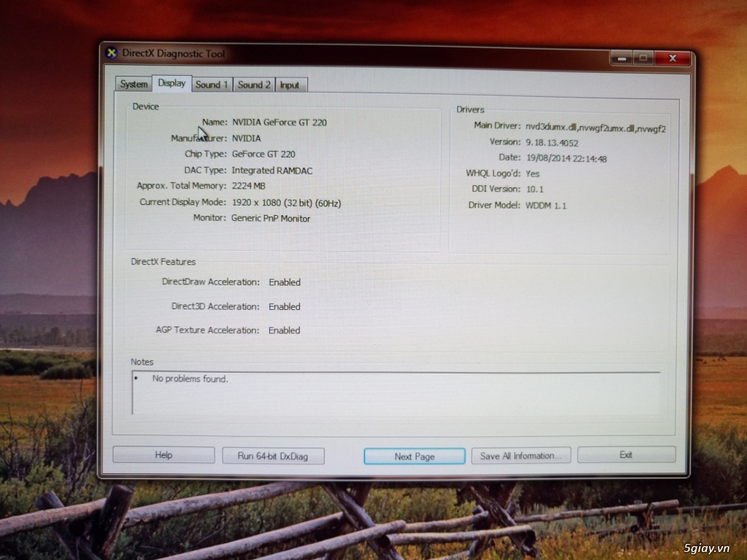This screenshot has height=560, width=747.
Task: Switch to the Sound 2 tab
Action: (x=254, y=85)
